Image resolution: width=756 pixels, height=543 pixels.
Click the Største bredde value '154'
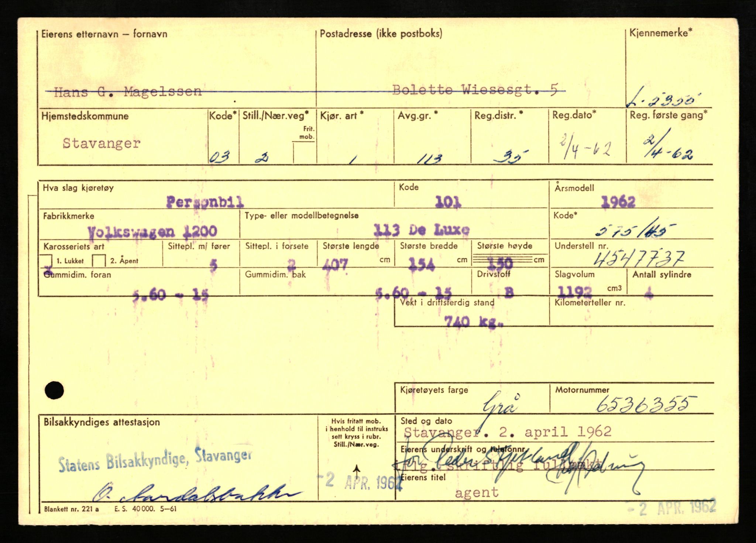422,264
